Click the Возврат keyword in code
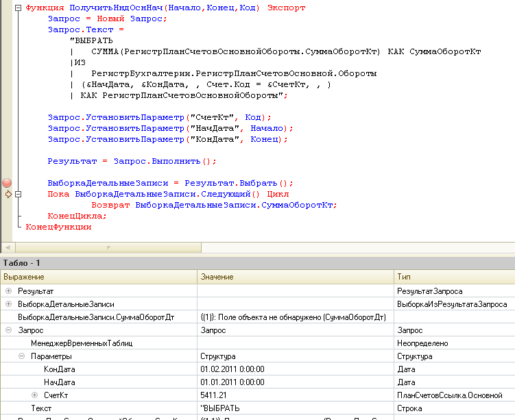The image size is (515, 420). (x=110, y=205)
